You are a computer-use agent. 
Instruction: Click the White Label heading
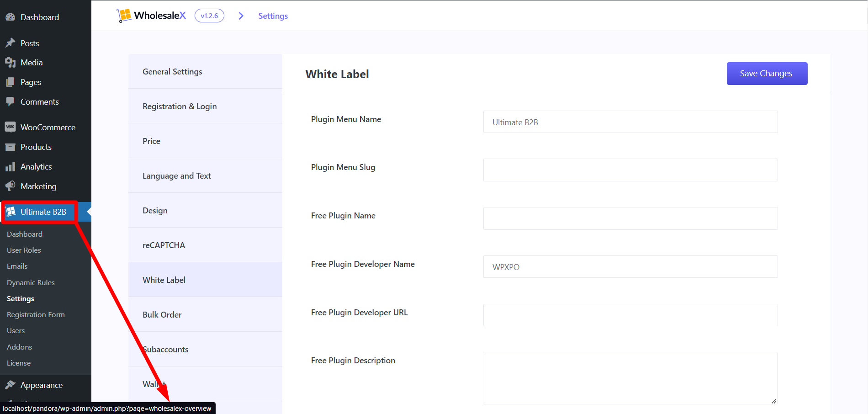click(x=337, y=74)
